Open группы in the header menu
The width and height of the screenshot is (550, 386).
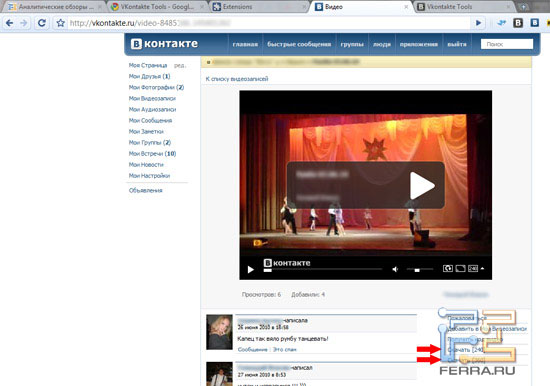[352, 44]
